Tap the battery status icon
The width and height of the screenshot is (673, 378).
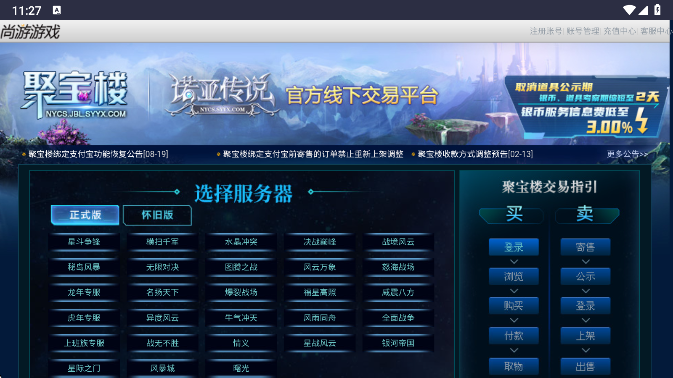point(657,10)
